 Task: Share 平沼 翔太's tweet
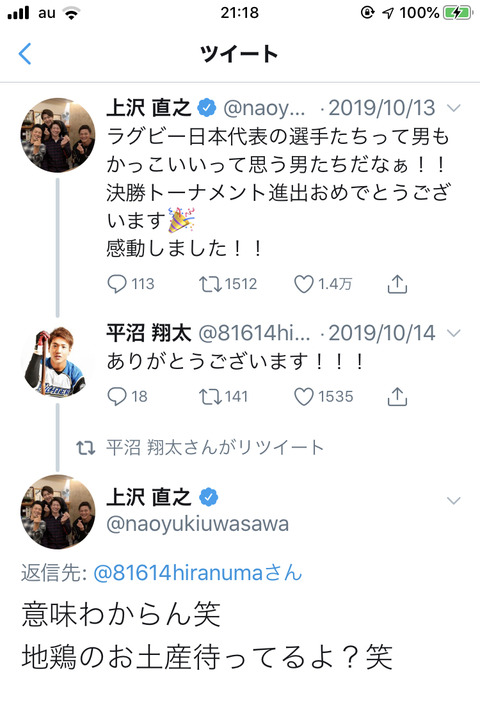[x=397, y=396]
